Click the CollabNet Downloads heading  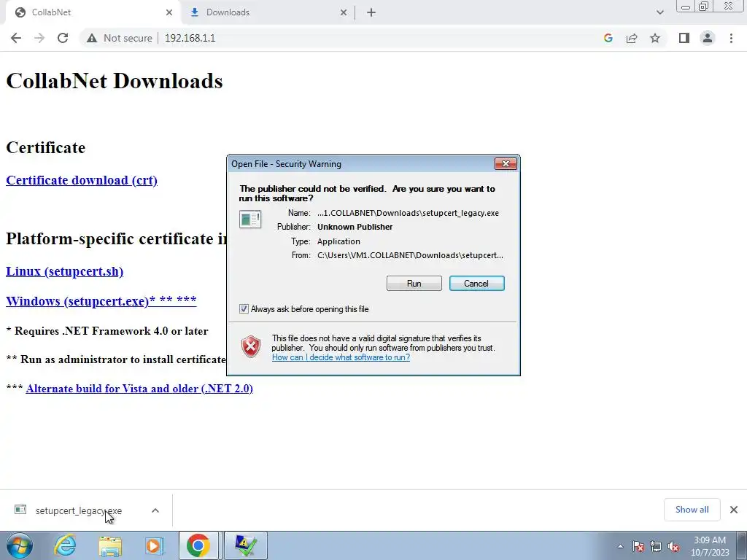pyautogui.click(x=115, y=81)
